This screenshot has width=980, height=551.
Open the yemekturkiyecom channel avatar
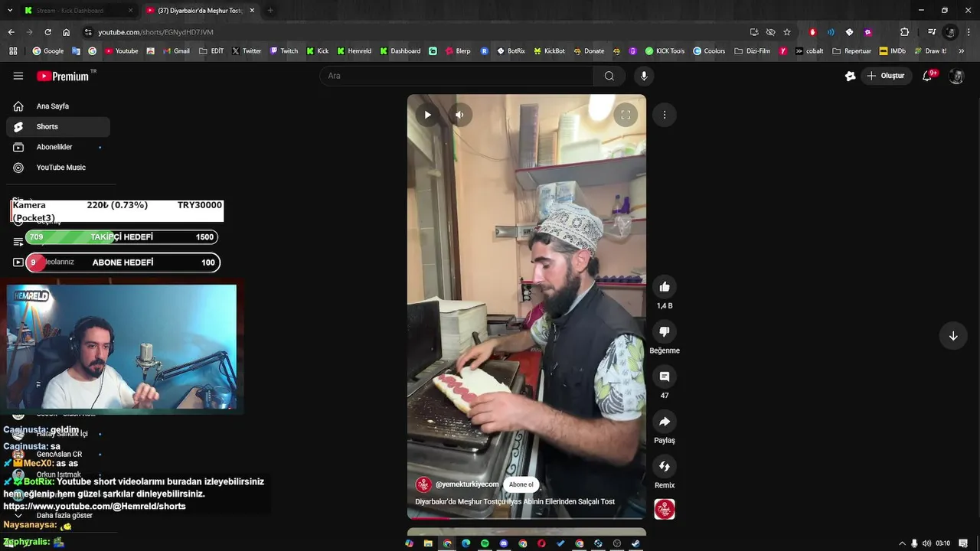[x=423, y=484]
